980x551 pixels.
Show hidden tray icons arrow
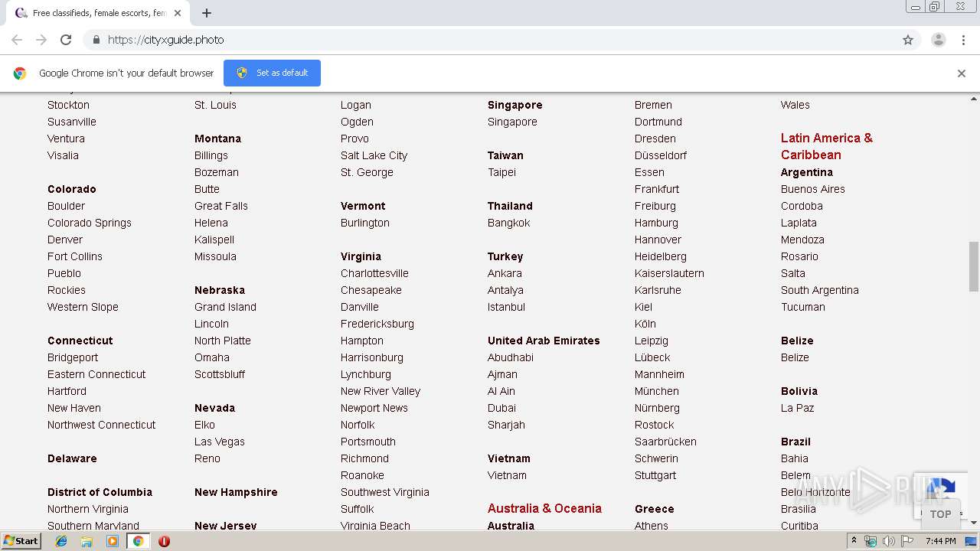854,541
